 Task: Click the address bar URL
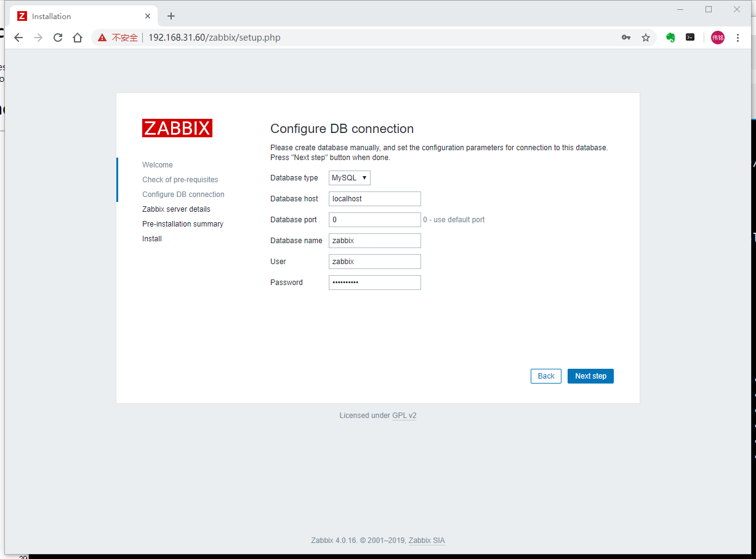[214, 38]
